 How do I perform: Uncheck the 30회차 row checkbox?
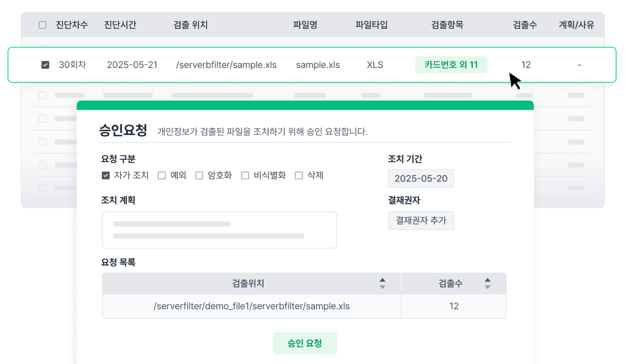click(46, 65)
